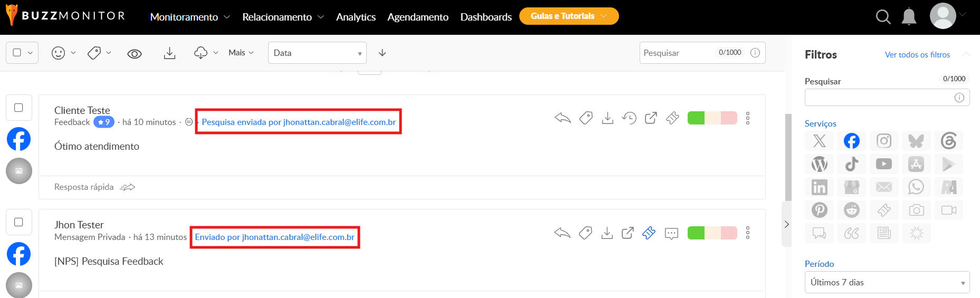
Task: Toggle the eye visibility icon in toolbar
Action: pos(135,53)
